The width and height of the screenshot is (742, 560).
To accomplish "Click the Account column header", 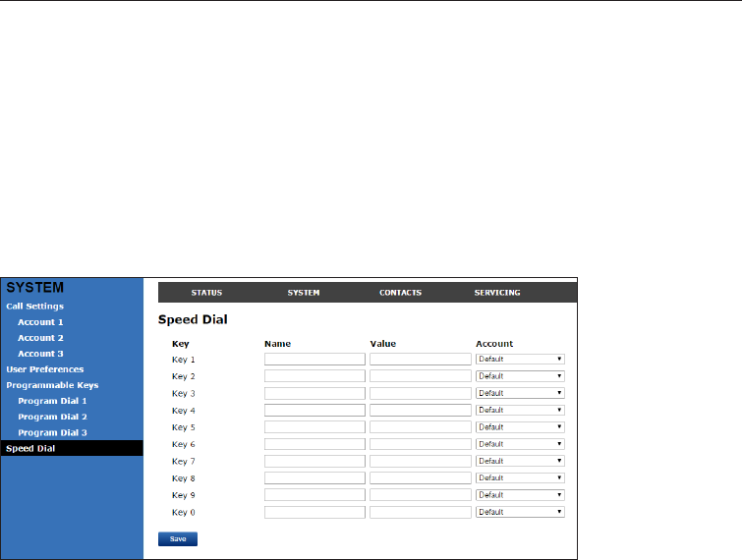I will [494, 344].
